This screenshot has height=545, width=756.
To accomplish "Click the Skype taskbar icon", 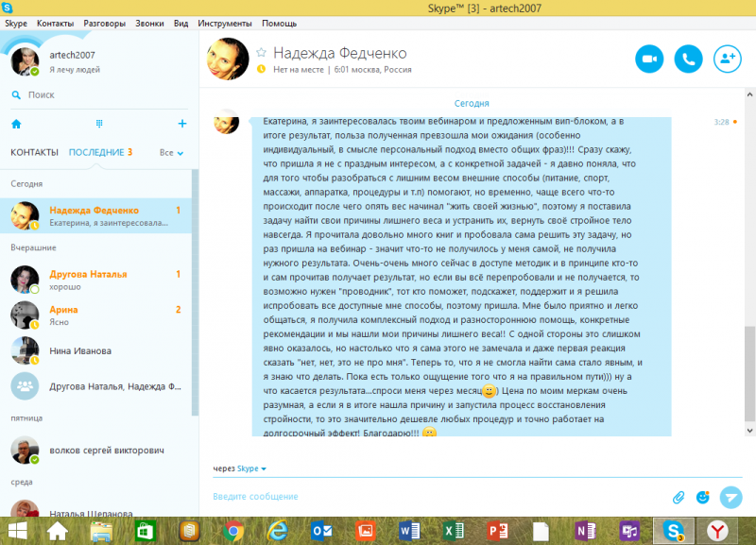I will tap(674, 531).
